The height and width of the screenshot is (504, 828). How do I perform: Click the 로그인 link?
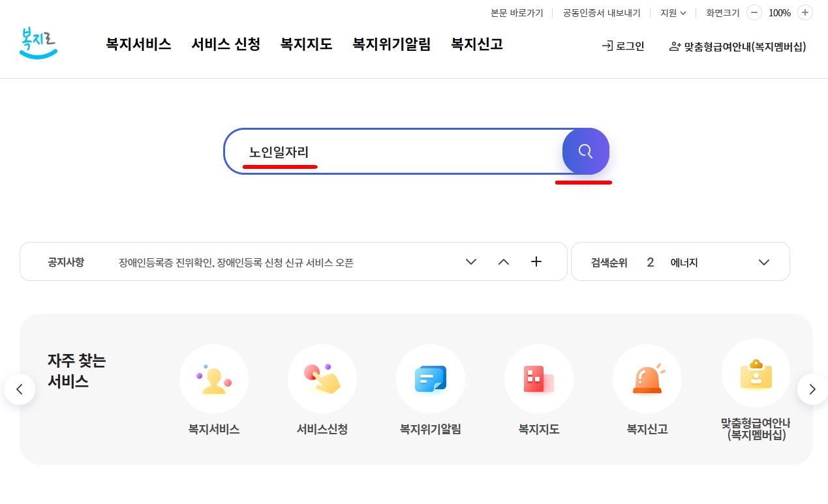(622, 46)
